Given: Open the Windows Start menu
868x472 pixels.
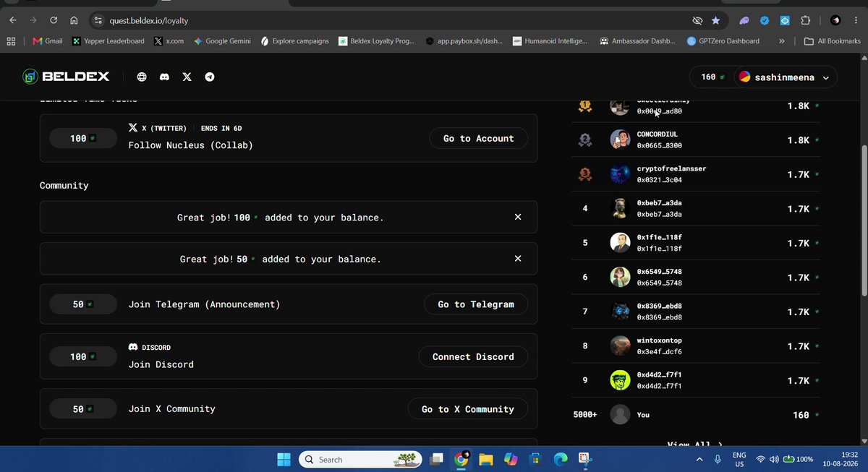Looking at the screenshot, I should point(284,460).
